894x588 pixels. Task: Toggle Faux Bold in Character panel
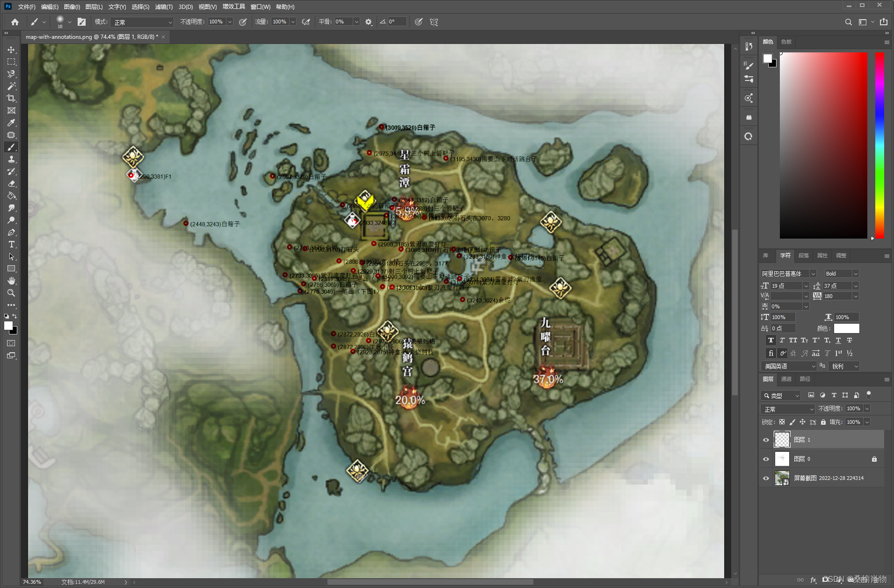click(770, 340)
